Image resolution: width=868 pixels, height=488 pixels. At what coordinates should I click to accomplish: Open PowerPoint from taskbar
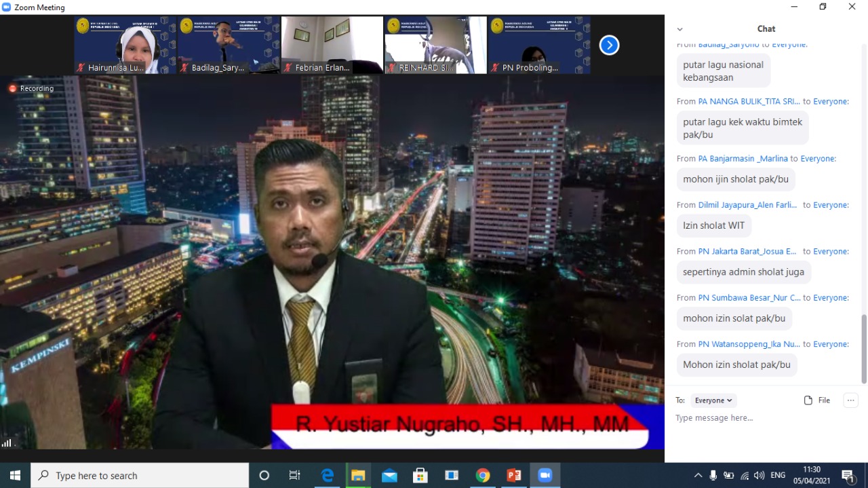pos(514,475)
